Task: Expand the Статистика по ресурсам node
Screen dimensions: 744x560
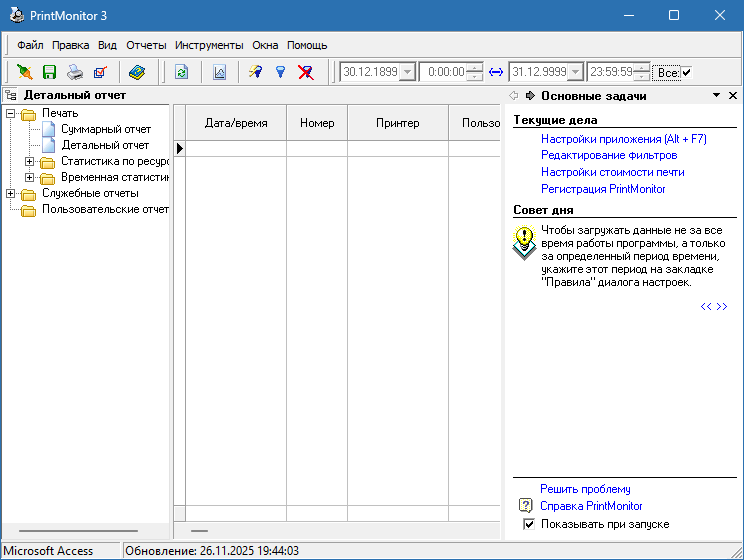Action: click(29, 161)
